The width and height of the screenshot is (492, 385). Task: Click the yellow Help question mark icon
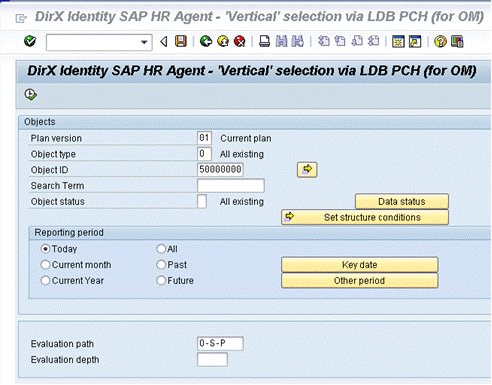pyautogui.click(x=440, y=41)
